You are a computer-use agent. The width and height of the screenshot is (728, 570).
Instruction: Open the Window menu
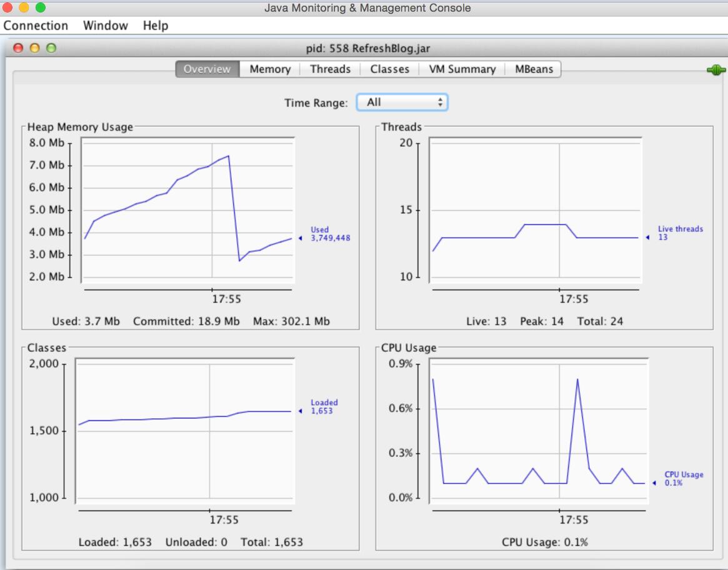(x=105, y=26)
